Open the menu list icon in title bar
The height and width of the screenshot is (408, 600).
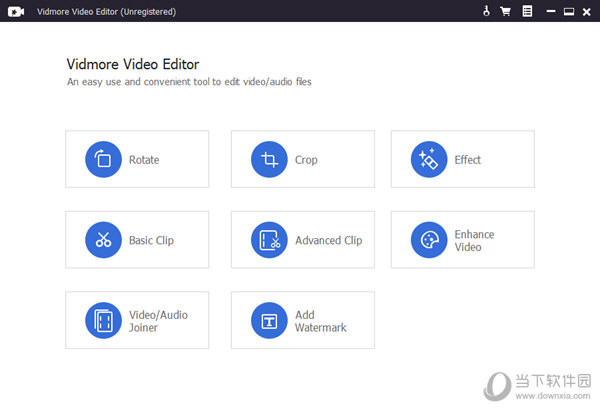527,11
